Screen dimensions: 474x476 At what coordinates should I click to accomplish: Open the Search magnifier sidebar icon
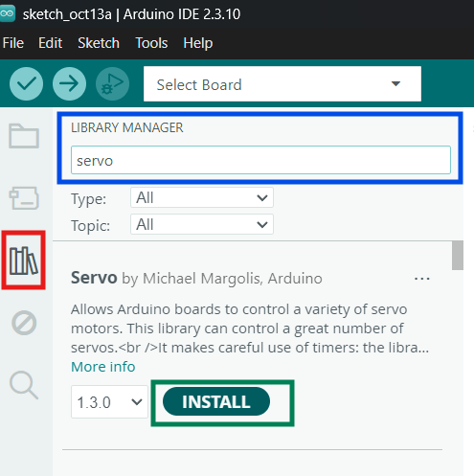[x=24, y=385]
